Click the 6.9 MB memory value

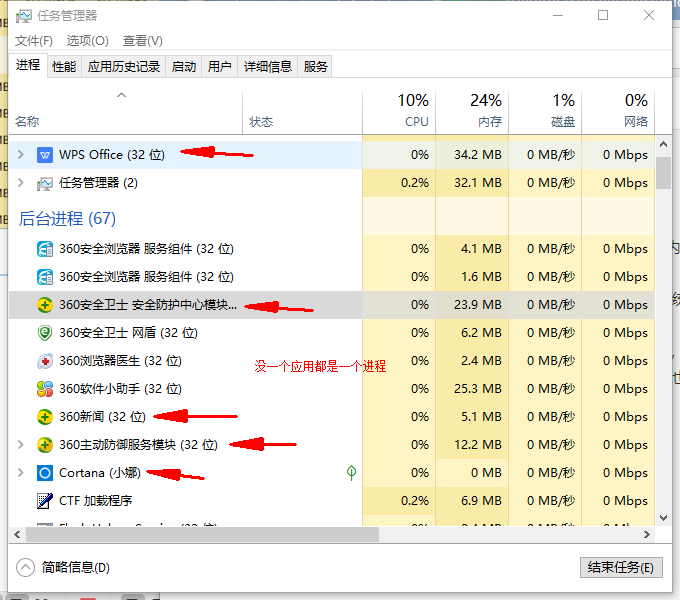coord(481,501)
